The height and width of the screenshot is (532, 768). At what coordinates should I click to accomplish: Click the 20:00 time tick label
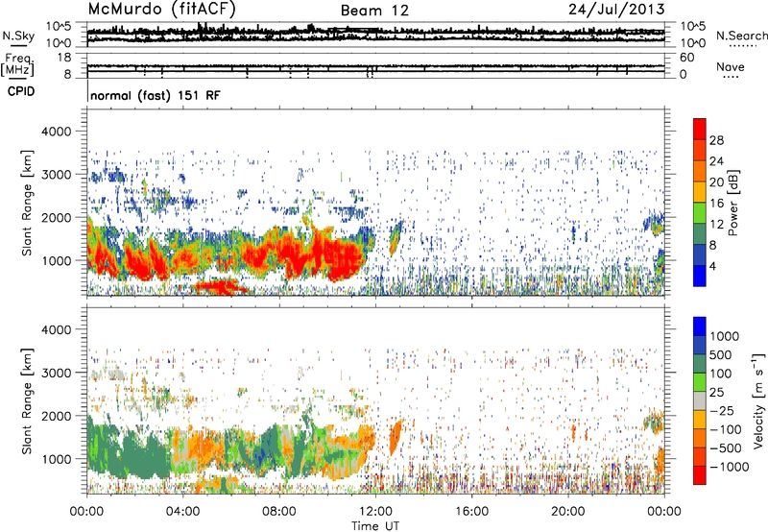(567, 512)
